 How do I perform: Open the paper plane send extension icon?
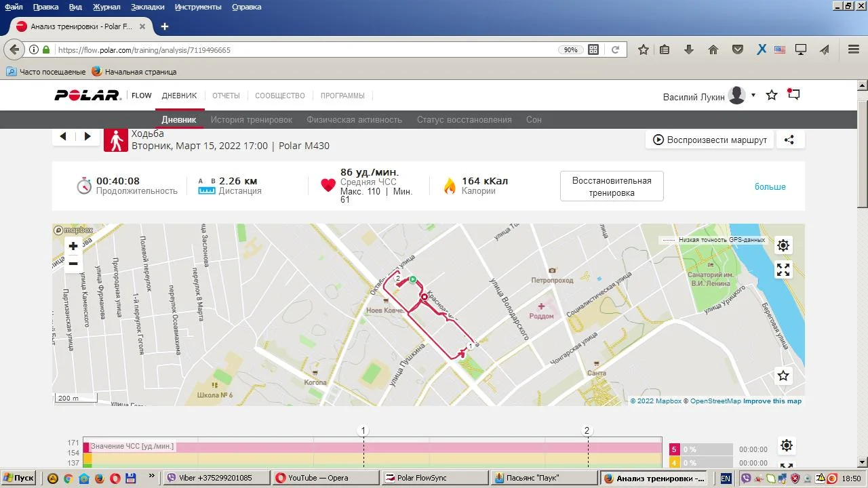point(825,49)
